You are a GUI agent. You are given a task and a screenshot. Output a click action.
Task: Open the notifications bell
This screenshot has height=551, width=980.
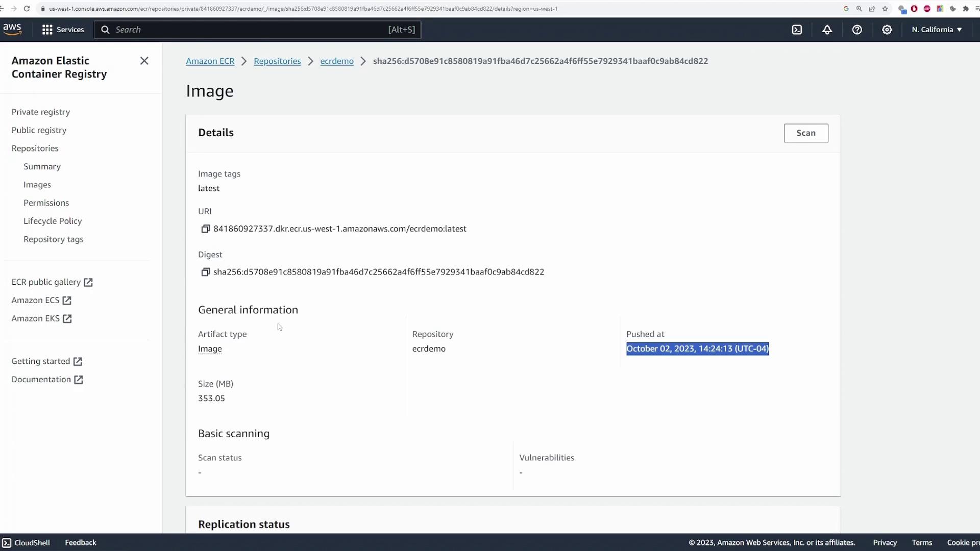827,30
